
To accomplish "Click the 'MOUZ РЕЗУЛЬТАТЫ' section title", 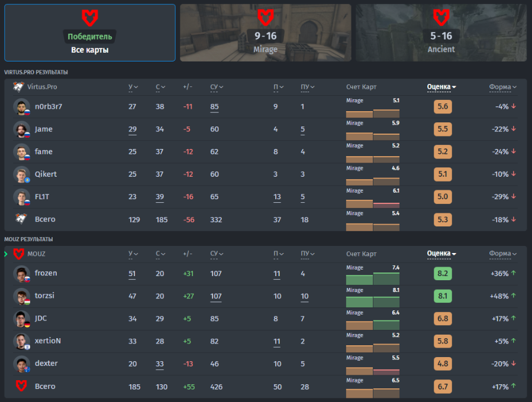I will click(28, 239).
